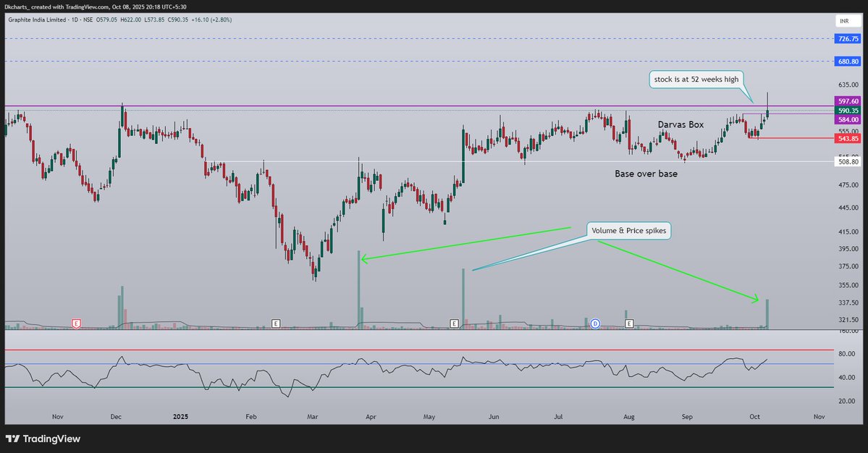
Task: Click the TradingView logo
Action: pyautogui.click(x=43, y=439)
